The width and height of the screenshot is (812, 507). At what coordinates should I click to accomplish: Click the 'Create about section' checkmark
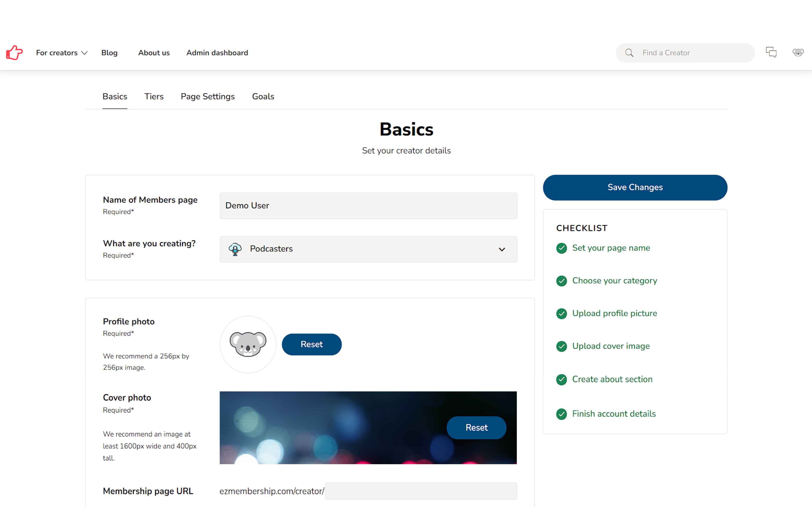click(561, 379)
